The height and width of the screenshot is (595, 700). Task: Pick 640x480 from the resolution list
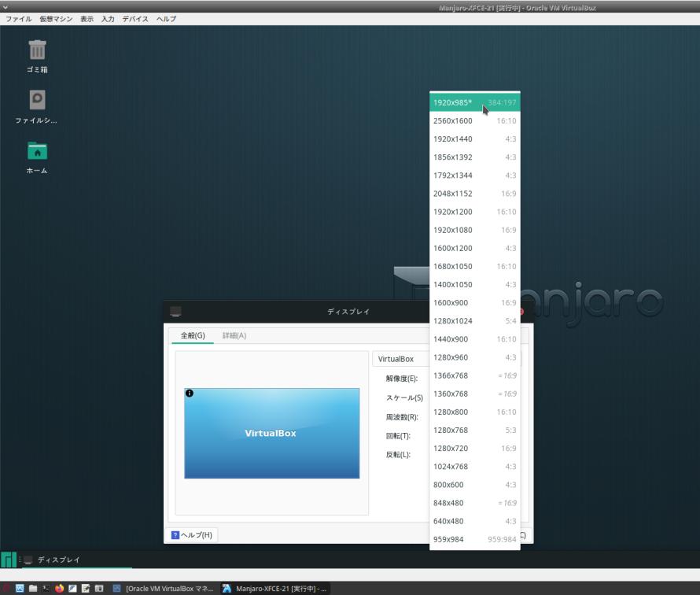pyautogui.click(x=474, y=521)
